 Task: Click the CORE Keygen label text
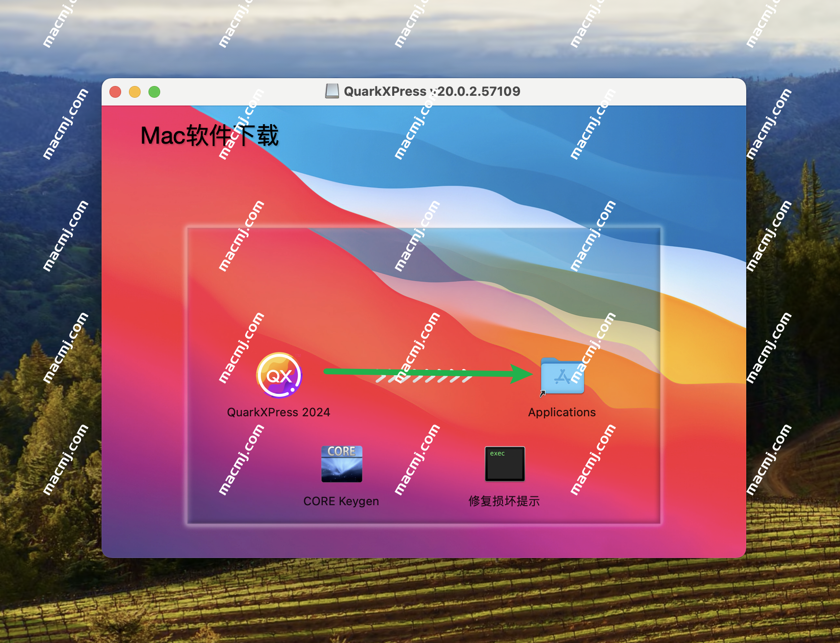tap(341, 501)
